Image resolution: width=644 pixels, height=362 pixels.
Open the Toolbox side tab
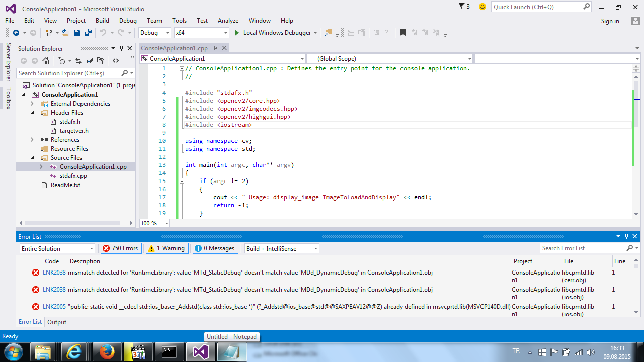(x=8, y=98)
